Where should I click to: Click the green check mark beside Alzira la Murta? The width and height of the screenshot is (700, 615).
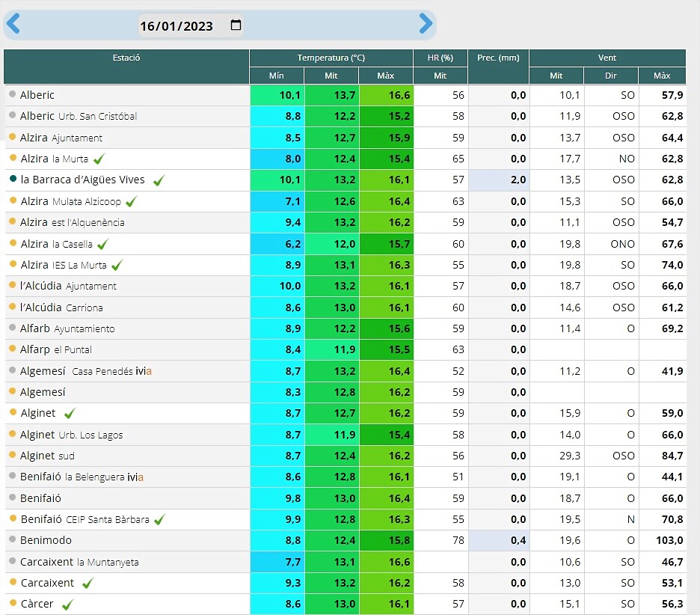pos(99,159)
